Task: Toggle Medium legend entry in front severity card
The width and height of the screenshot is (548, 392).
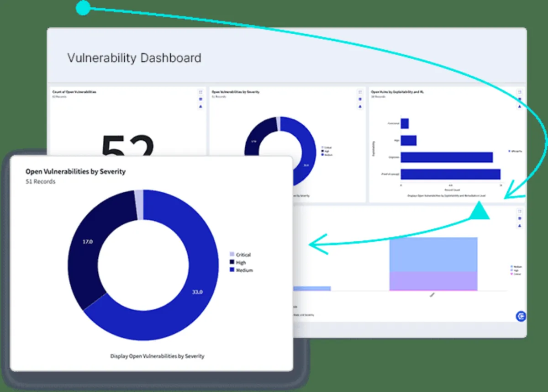Action: (241, 270)
